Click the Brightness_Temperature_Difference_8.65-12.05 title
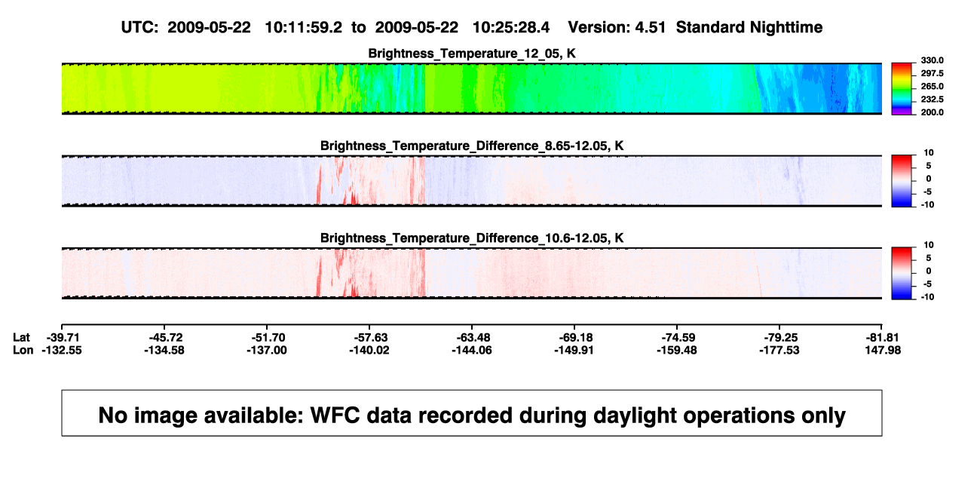This screenshot has height=503, width=980. tap(472, 146)
